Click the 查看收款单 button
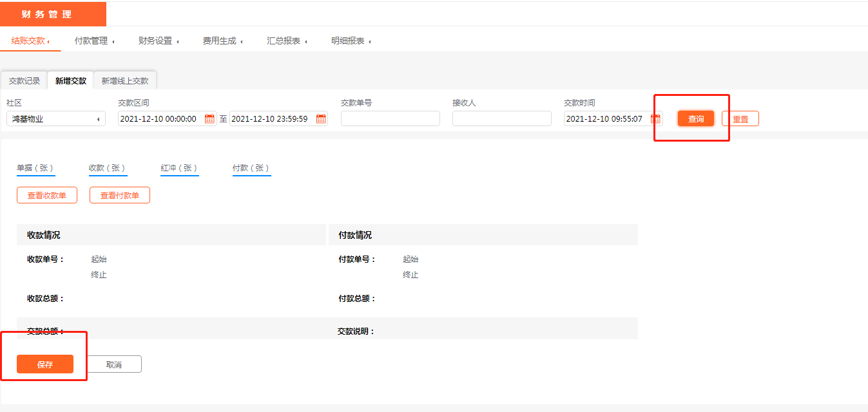Screen dimensions: 868x412 47,195
